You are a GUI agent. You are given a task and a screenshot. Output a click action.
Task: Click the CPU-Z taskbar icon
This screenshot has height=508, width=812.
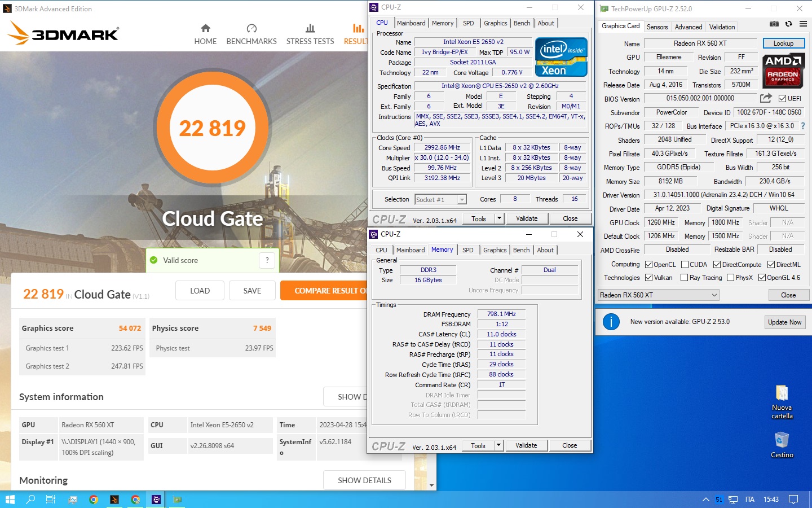point(156,500)
